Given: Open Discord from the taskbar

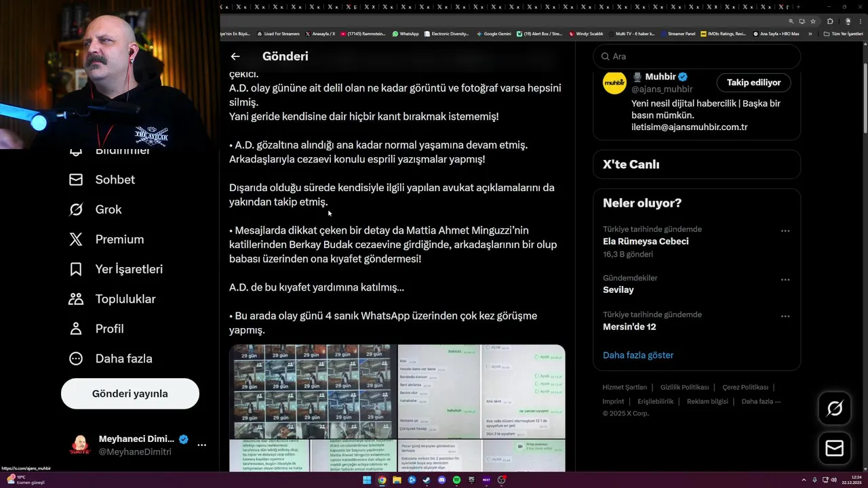Looking at the screenshot, I should 441,480.
